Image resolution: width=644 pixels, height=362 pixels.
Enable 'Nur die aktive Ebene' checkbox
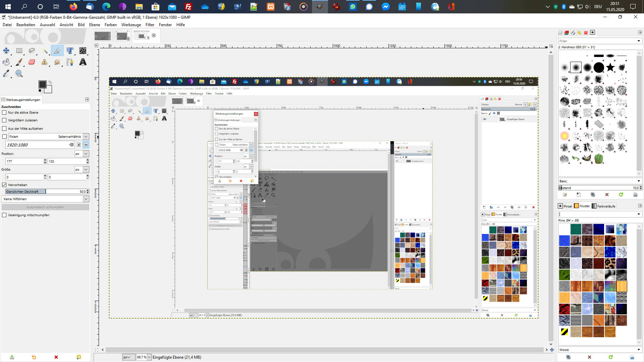point(4,113)
